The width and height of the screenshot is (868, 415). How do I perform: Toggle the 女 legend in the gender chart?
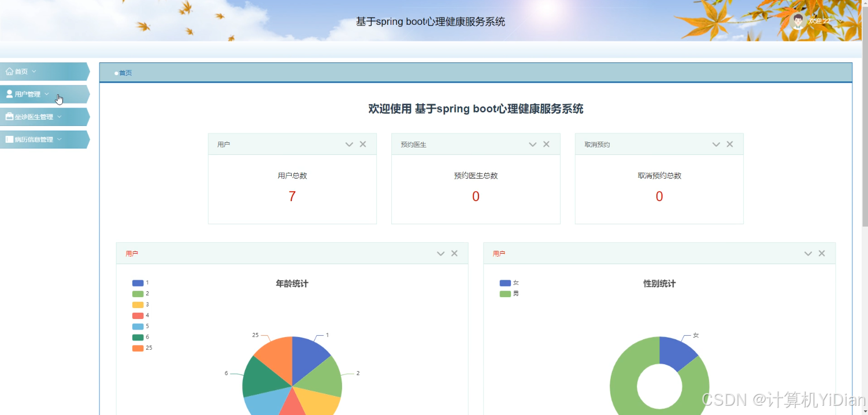click(509, 283)
